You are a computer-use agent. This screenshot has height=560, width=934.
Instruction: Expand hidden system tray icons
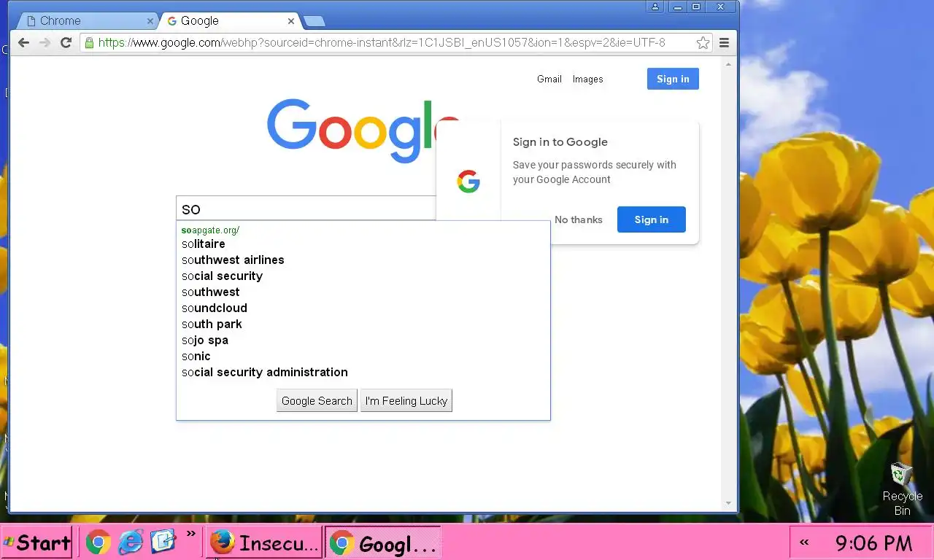[x=805, y=542]
